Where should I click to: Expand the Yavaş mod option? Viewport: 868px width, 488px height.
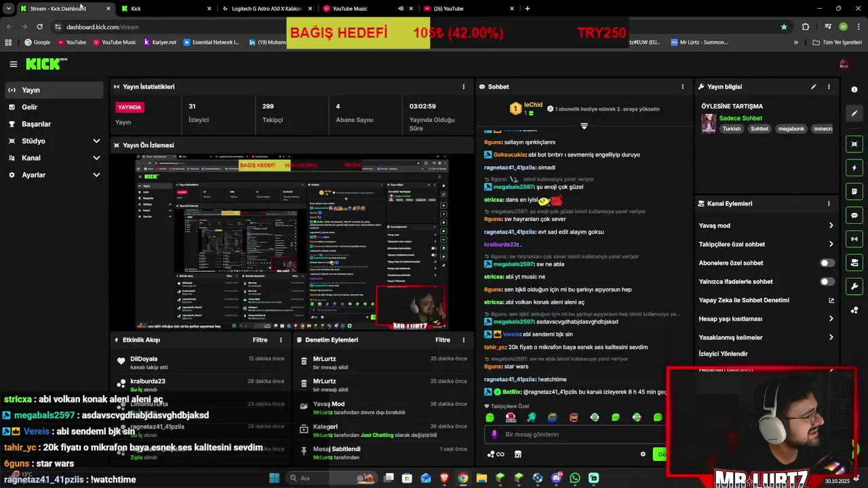click(x=766, y=226)
